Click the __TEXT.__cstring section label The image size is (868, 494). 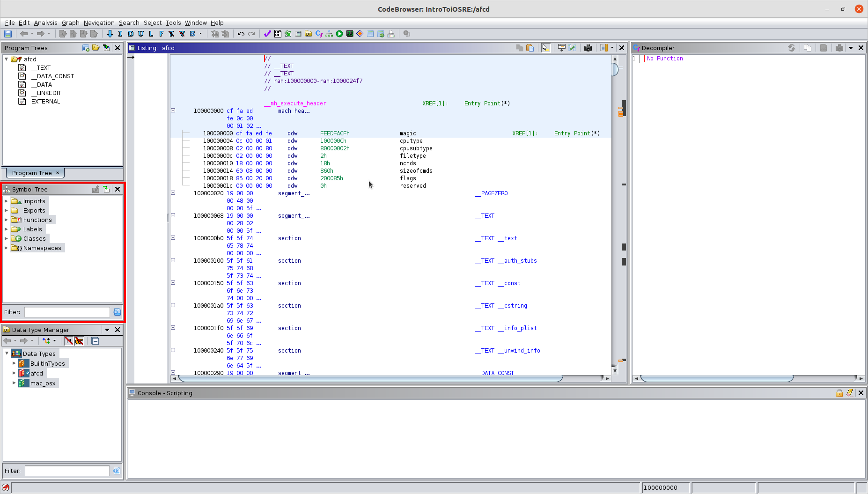[x=501, y=306]
